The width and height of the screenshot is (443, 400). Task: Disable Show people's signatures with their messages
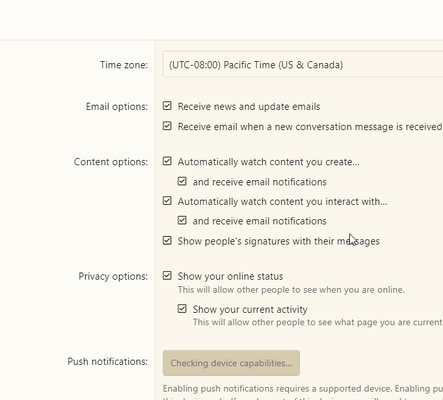[x=167, y=240]
